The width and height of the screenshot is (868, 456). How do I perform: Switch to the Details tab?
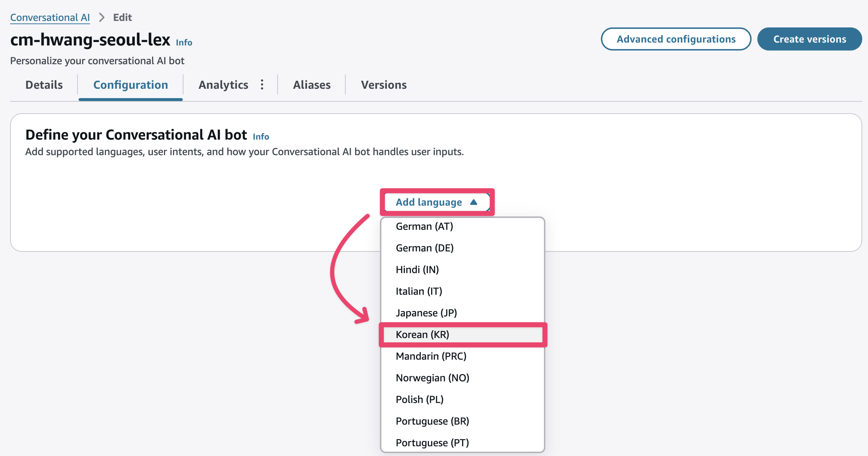44,85
